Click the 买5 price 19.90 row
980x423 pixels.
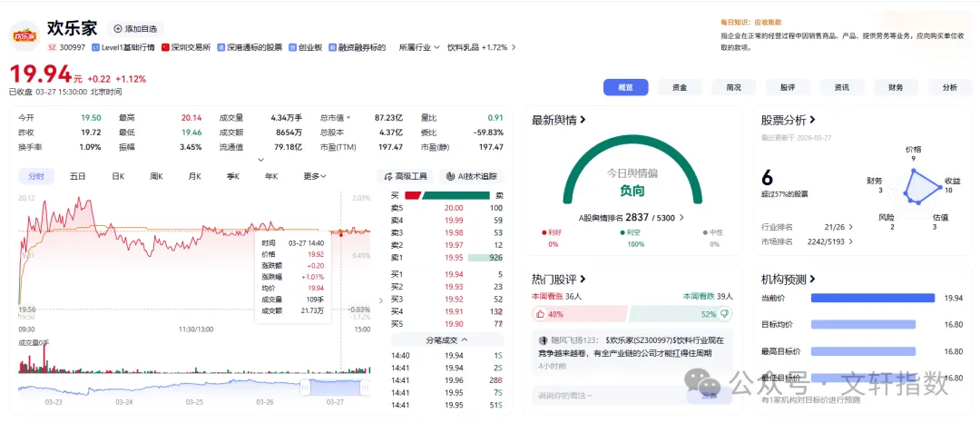[446, 324]
